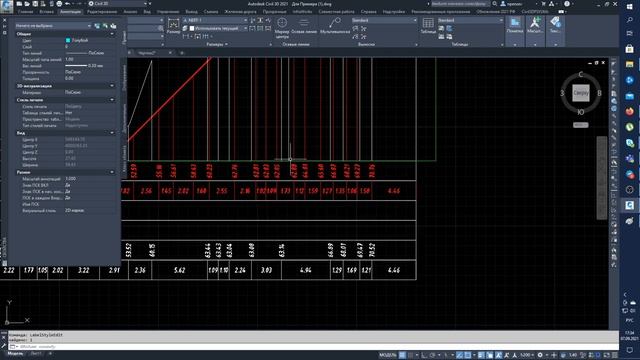Image resolution: width=640 pixels, height=360 pixels.
Task: Click the ViewCube north letter С
Action: point(580,75)
